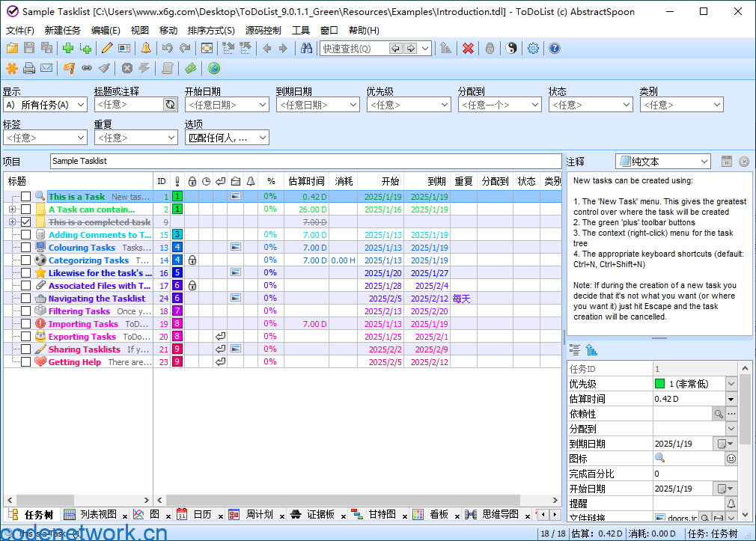Open the 类别 filter dropdown
This screenshot has width=756, height=541.
click(682, 105)
